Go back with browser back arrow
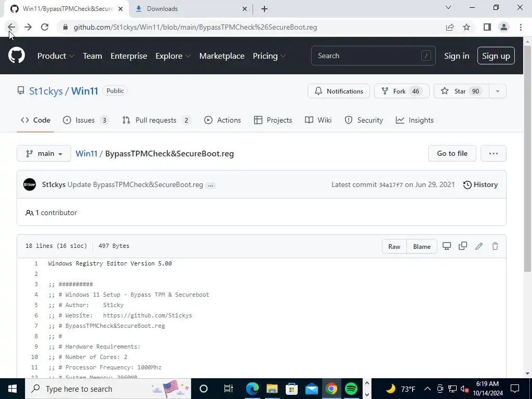The width and height of the screenshot is (532, 399). (11, 27)
